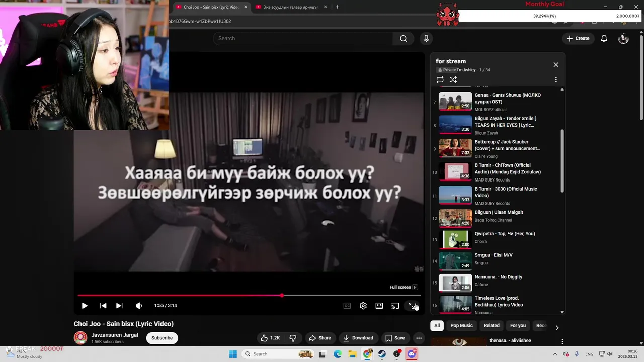This screenshot has height=362, width=644.
Task: Seek using the red video progress bar
Action: tap(249, 295)
